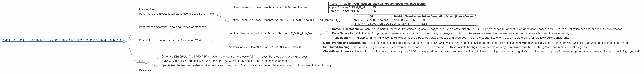Collapse the root node circle after the title
The image size is (644, 74).
click(124, 42)
